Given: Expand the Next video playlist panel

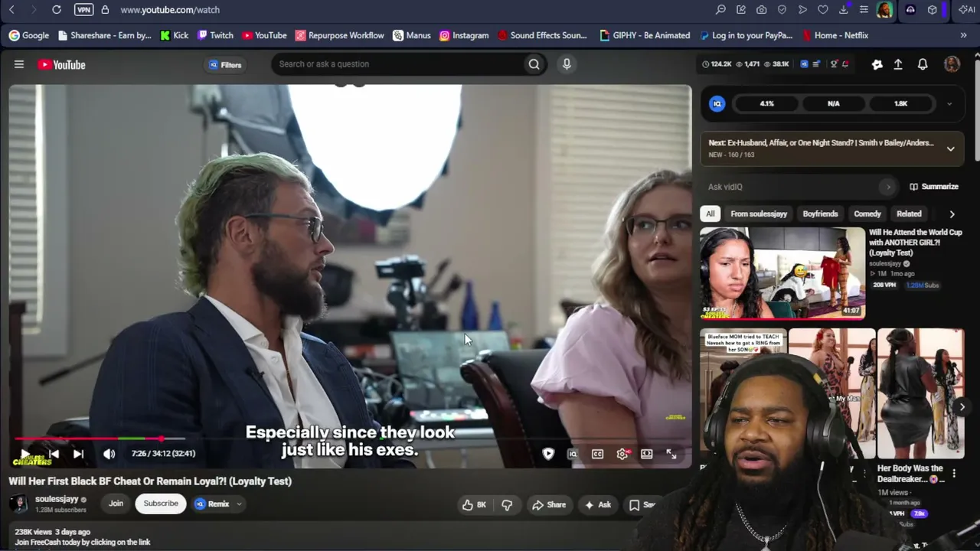Looking at the screenshot, I should pyautogui.click(x=951, y=148).
